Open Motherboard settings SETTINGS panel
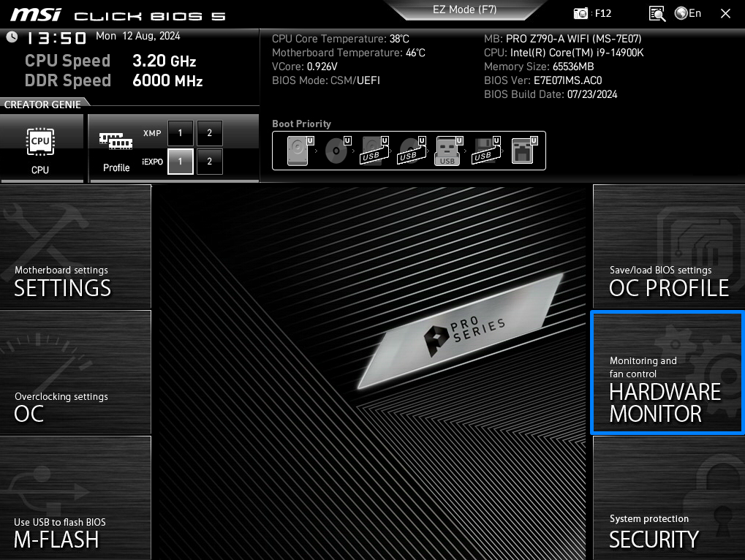The image size is (745, 560). coord(75,247)
